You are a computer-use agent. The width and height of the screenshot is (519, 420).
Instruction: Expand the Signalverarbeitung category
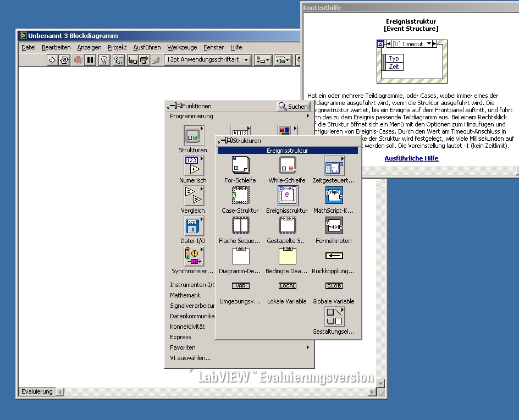192,306
